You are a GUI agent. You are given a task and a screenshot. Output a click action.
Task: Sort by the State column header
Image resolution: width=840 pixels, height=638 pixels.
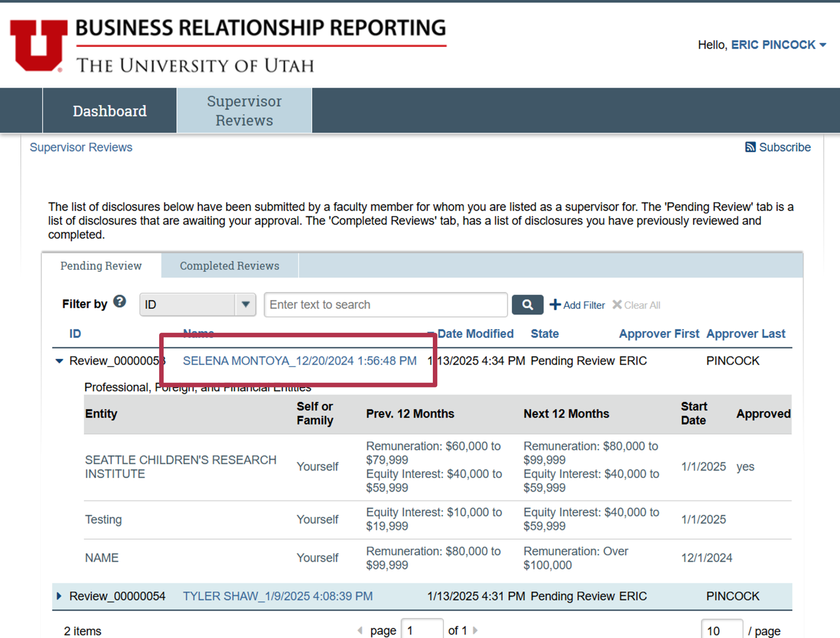click(545, 334)
